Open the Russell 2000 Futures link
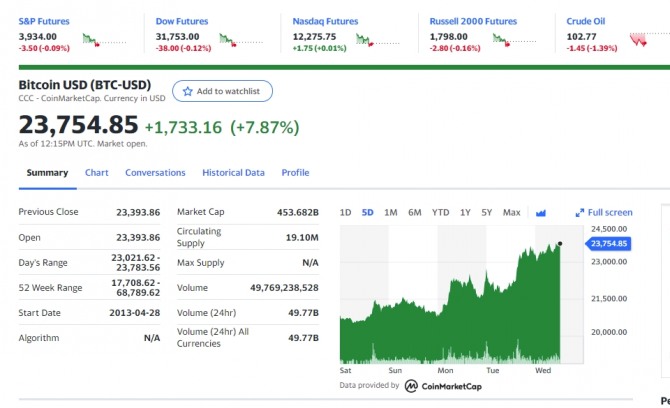 click(x=473, y=21)
